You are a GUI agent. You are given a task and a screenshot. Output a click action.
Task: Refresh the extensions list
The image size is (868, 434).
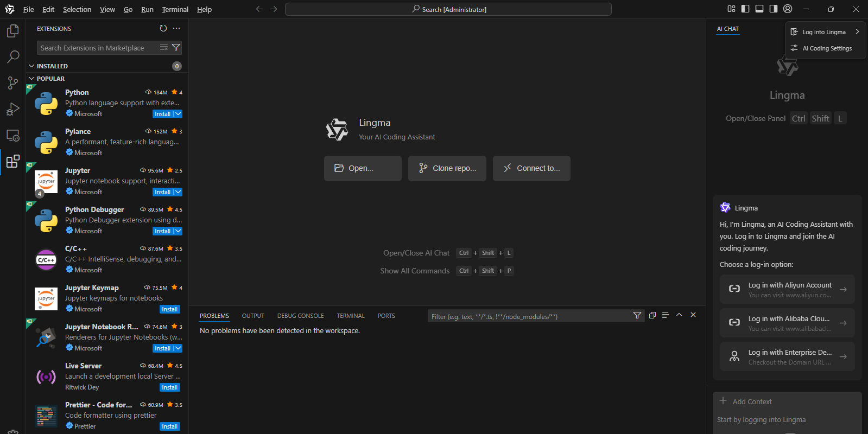click(x=163, y=28)
